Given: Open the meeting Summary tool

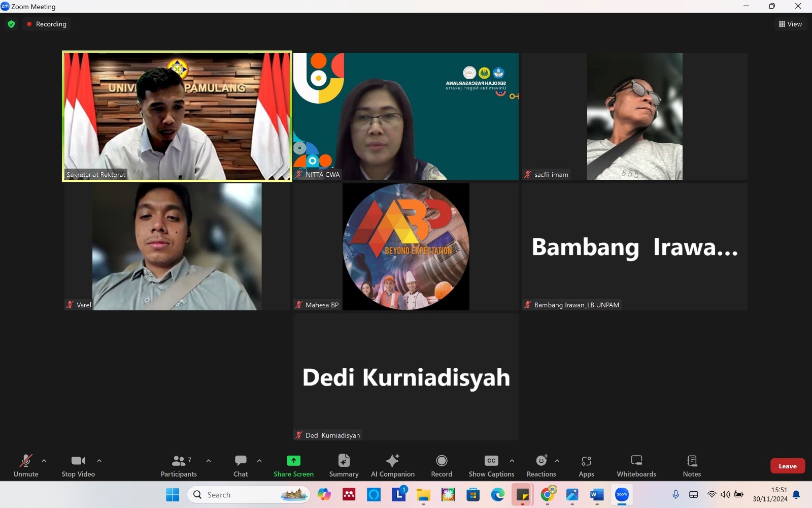Looking at the screenshot, I should point(344,466).
